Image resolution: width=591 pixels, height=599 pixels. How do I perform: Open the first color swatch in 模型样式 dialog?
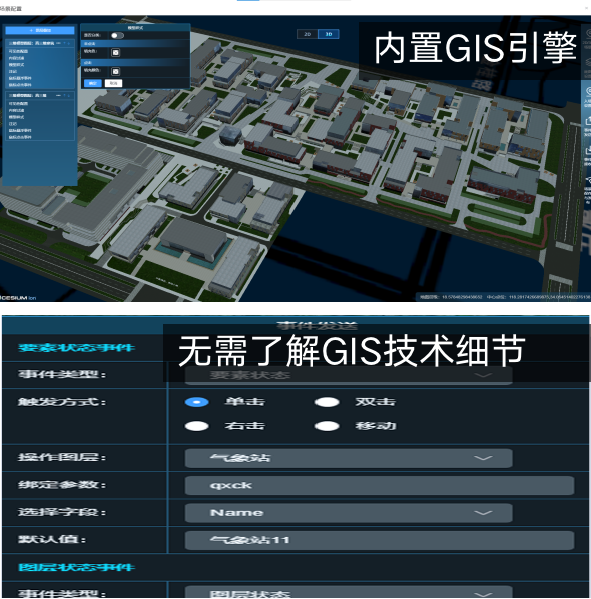pyautogui.click(x=115, y=52)
